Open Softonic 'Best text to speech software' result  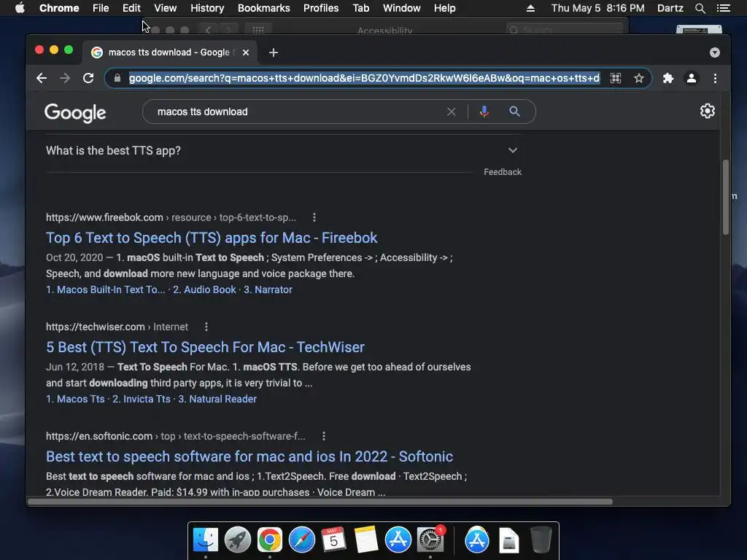249,456
